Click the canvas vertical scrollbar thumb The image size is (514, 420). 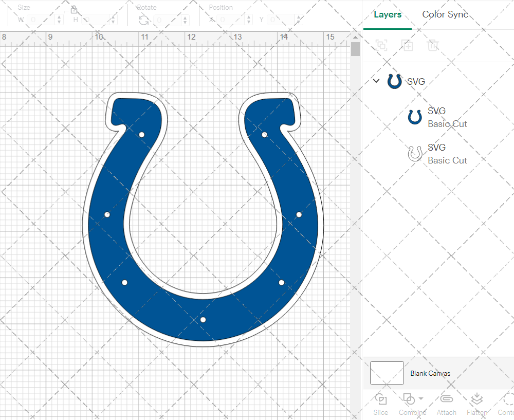coord(355,49)
